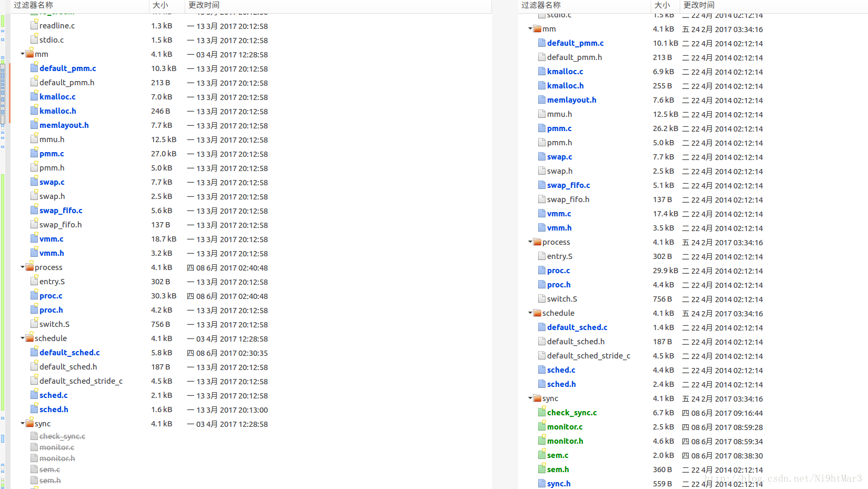Click left pane kmalloc.c file icon
The width and height of the screenshot is (868, 489).
pyautogui.click(x=34, y=96)
